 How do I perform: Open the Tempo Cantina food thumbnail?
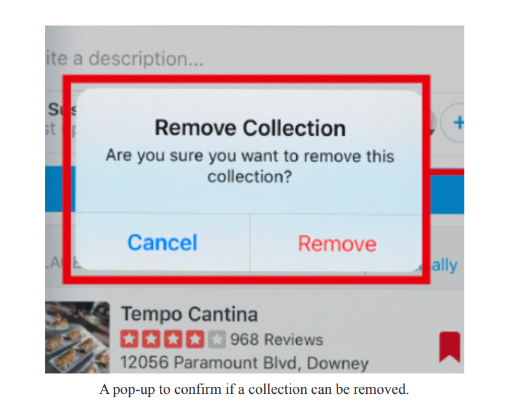point(77,337)
